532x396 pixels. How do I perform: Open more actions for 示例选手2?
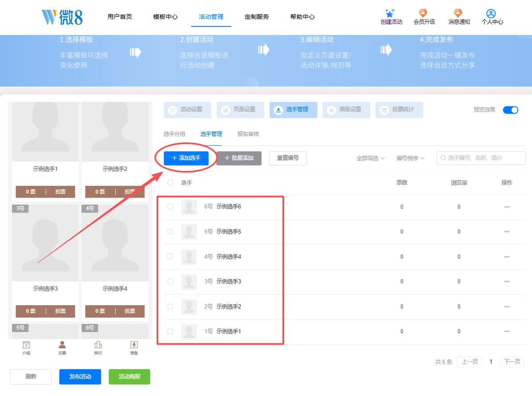pos(507,307)
